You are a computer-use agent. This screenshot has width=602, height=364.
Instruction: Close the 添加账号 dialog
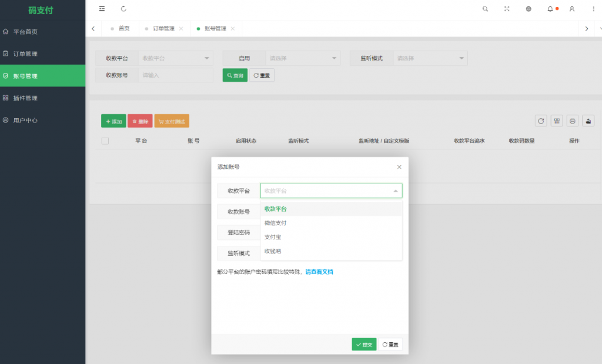tap(399, 167)
